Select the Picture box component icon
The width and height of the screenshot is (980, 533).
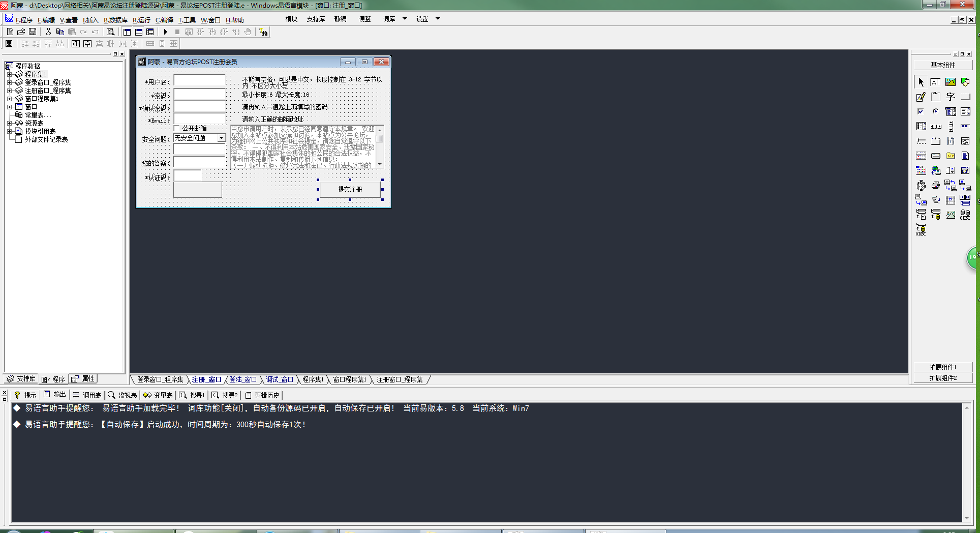click(x=950, y=82)
